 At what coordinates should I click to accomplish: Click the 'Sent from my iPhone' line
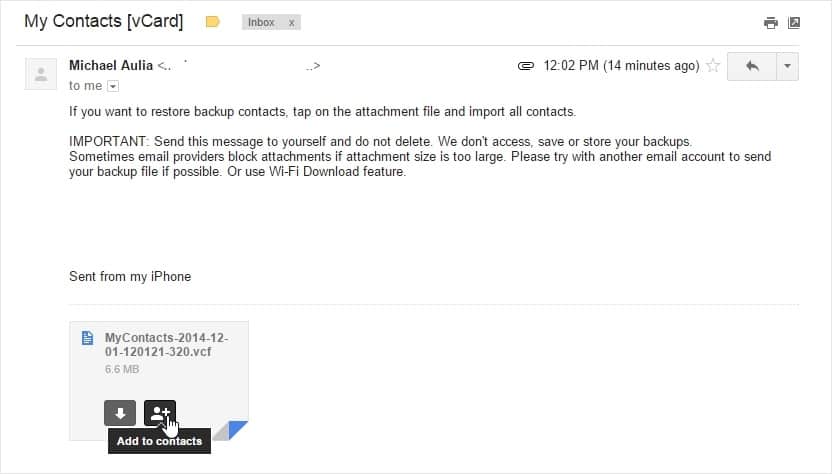(x=130, y=277)
